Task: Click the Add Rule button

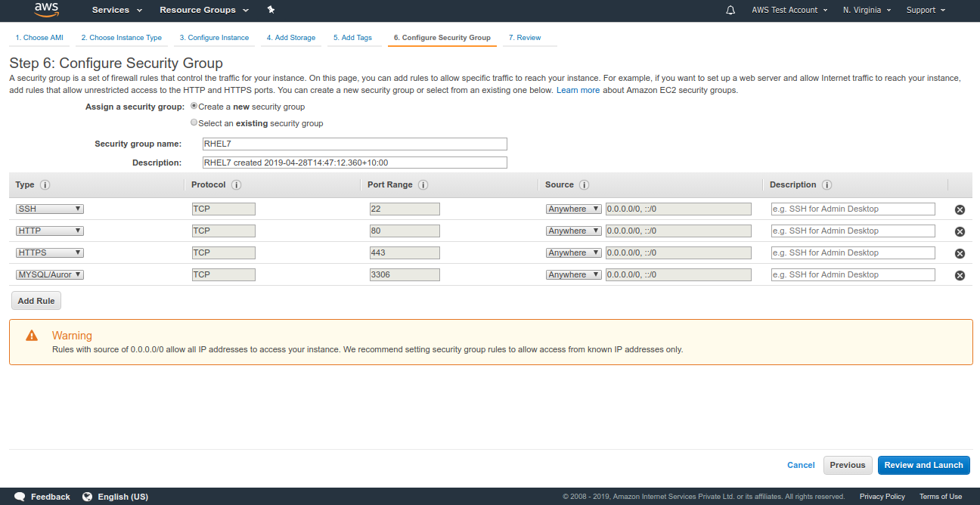Action: pos(36,301)
